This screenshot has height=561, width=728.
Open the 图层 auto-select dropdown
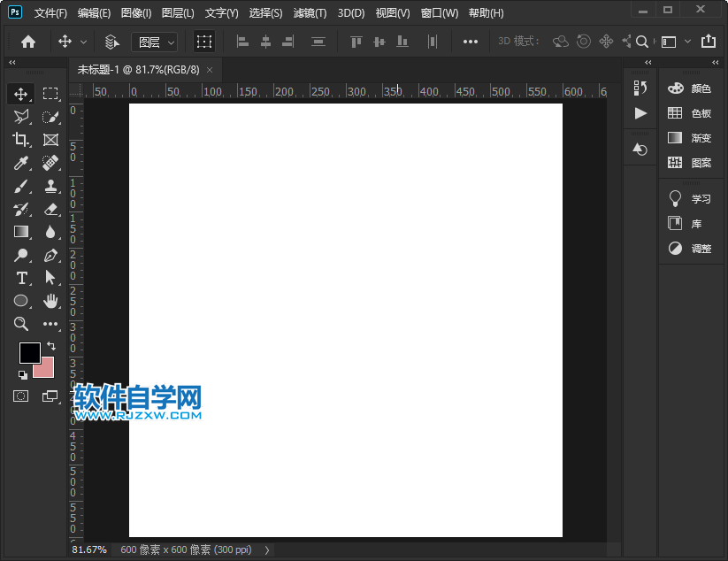click(x=154, y=42)
